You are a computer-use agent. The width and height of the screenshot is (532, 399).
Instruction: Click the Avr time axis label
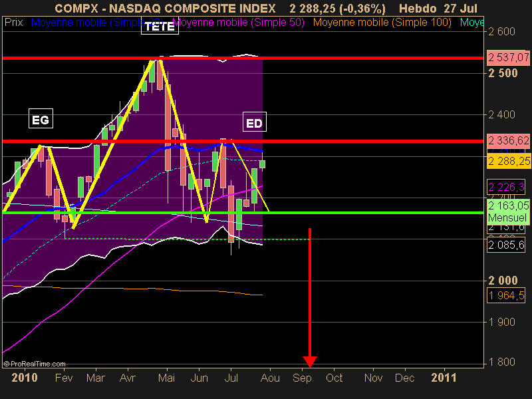[128, 378]
